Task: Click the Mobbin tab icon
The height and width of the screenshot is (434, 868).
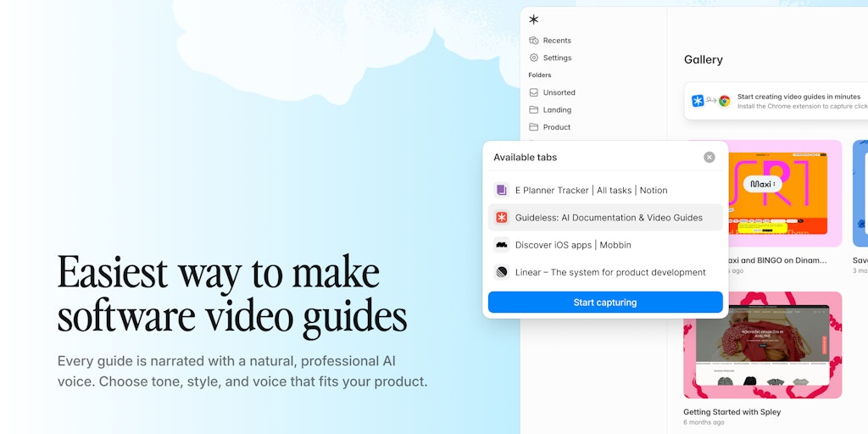Action: [502, 245]
